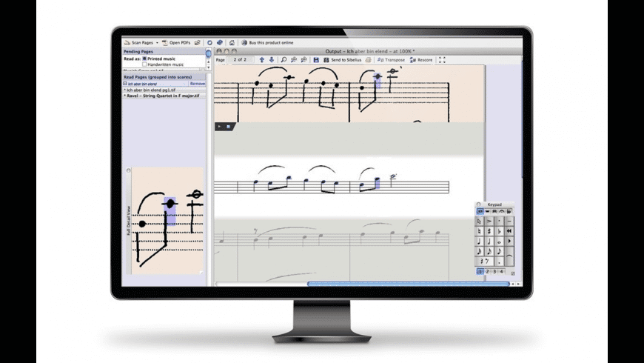Click the Keypad natural sign key
The width and height of the screenshot is (644, 363).
(x=480, y=231)
